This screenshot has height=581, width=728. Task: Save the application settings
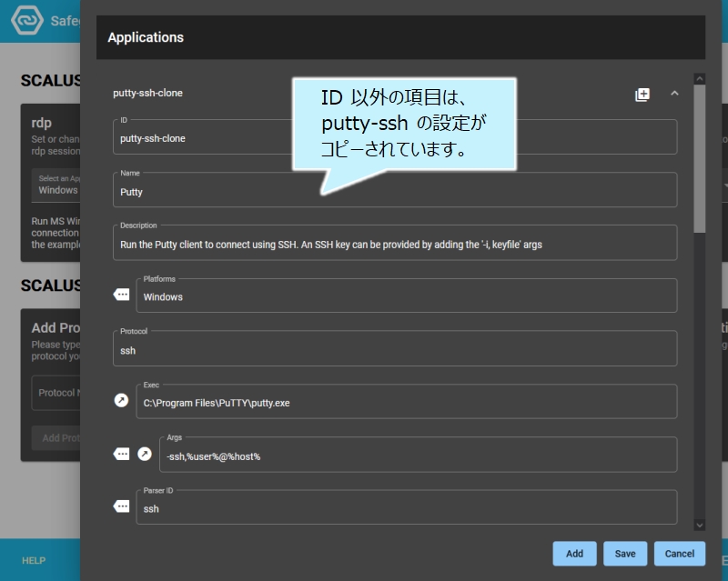[625, 554]
